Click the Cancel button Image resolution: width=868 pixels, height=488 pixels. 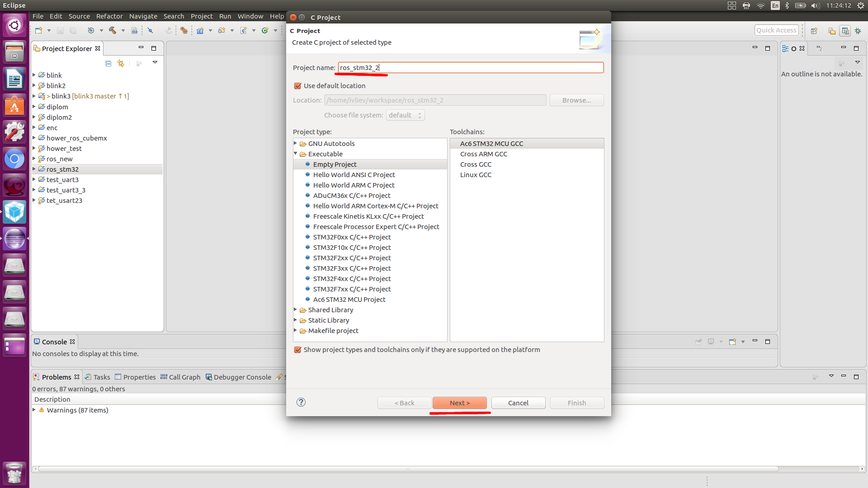coord(518,403)
